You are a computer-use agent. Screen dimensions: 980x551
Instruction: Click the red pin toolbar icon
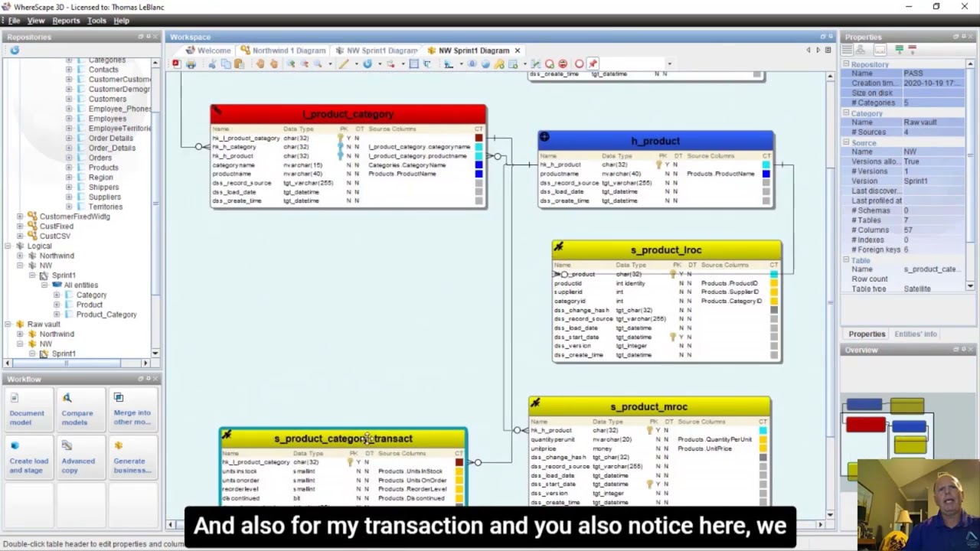(x=593, y=64)
